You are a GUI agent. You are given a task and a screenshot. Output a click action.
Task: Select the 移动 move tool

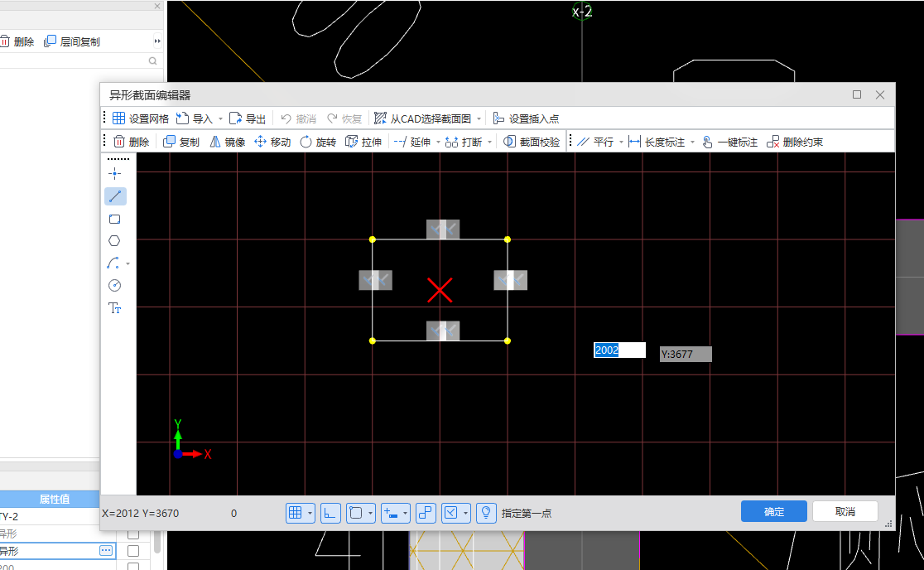pyautogui.click(x=272, y=142)
